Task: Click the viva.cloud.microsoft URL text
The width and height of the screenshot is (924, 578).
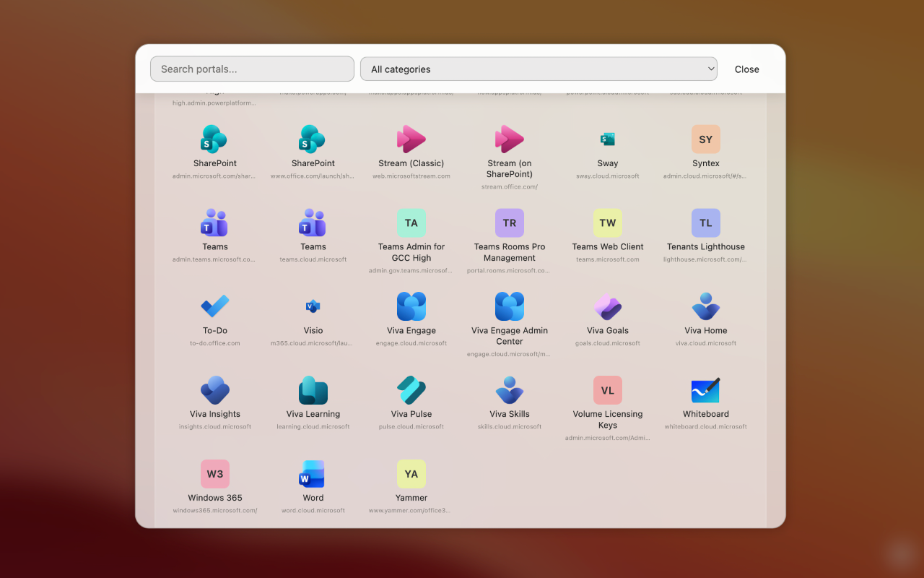Action: [x=706, y=343]
